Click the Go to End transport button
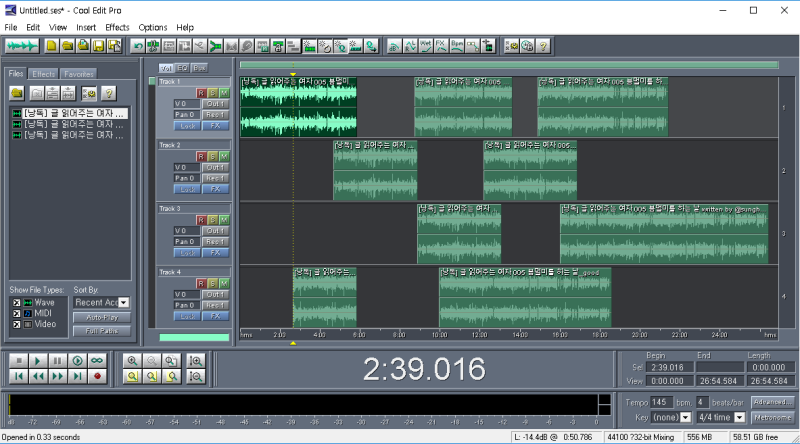 (78, 376)
